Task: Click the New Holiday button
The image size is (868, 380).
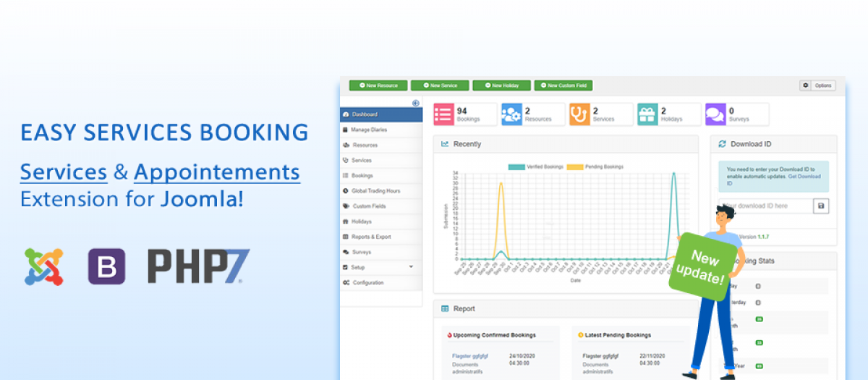Action: click(501, 85)
